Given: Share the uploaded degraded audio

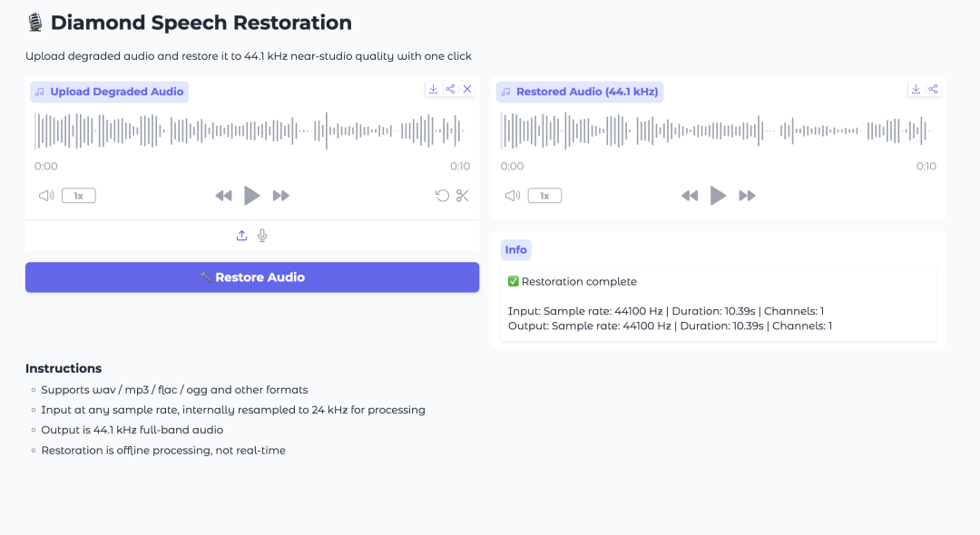Looking at the screenshot, I should point(450,89).
